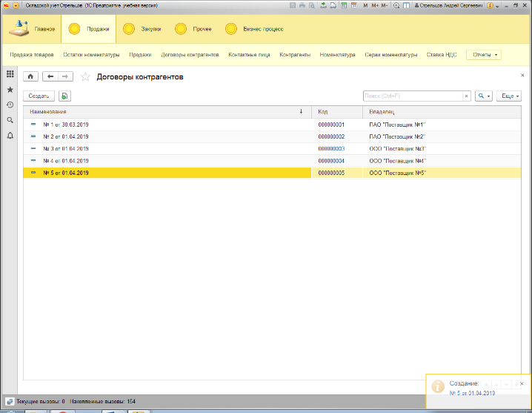This screenshot has height=413, width=532.
Task: Open the Главное section
Action: (32, 29)
